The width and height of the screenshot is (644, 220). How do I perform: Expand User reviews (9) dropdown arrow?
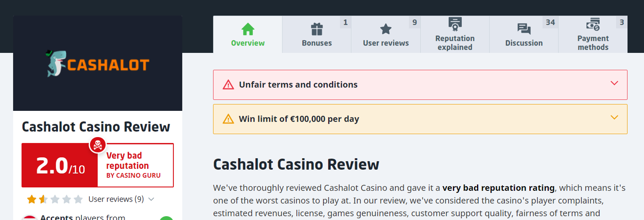coord(151,199)
